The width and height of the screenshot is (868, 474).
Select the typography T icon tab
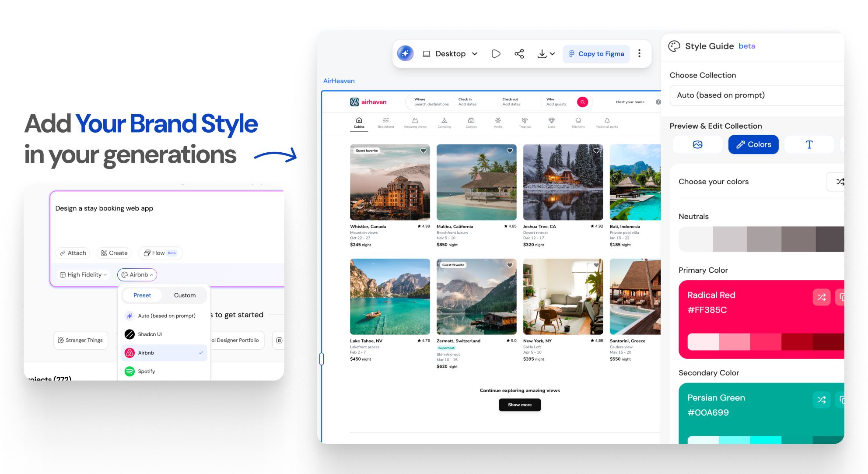809,144
